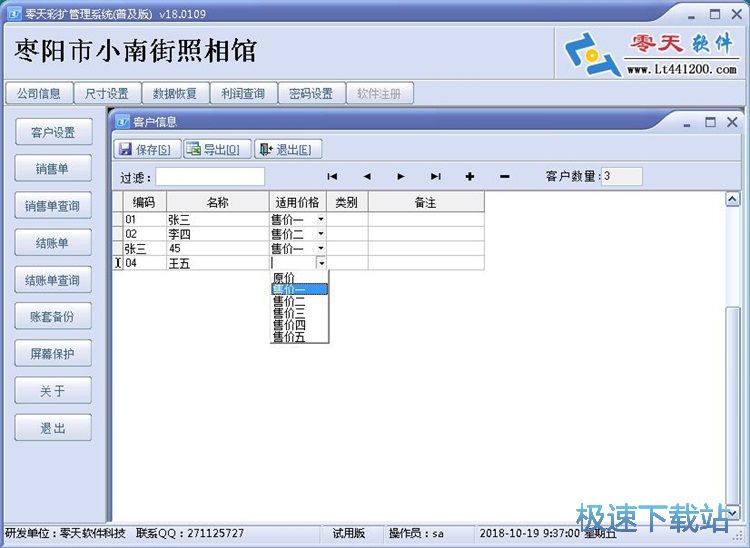This screenshot has width=750, height=548.
Task: Click the 编码 column header
Action: [144, 202]
